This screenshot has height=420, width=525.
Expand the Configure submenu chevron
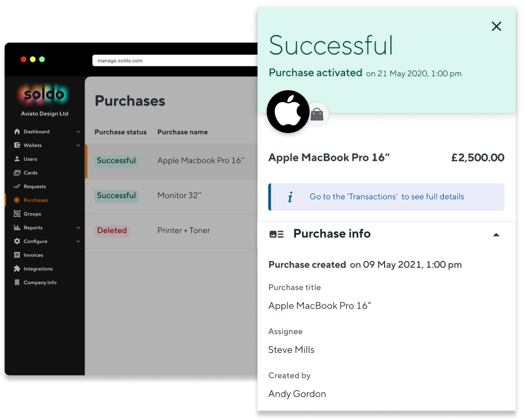(78, 241)
